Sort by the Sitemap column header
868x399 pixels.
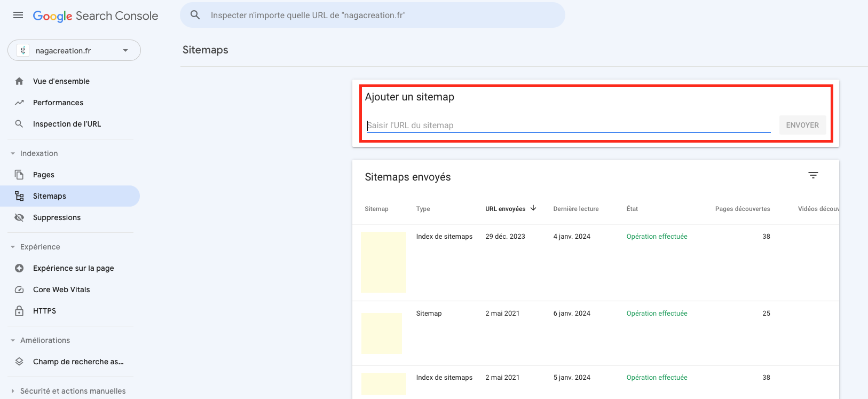tap(376, 209)
